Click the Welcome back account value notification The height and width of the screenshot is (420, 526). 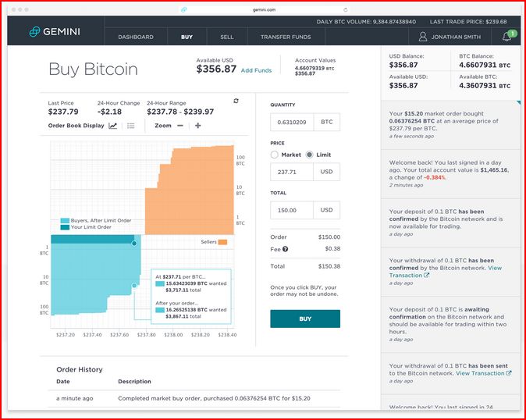click(451, 174)
